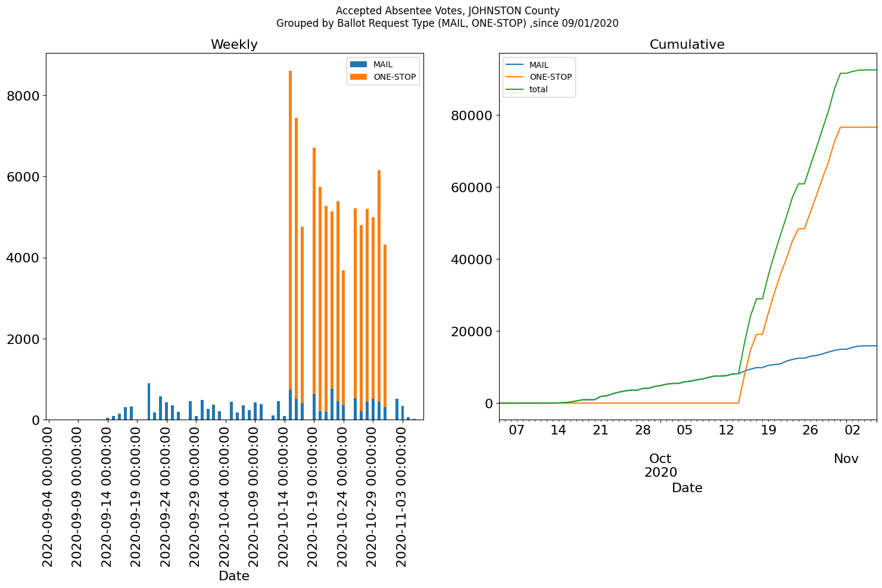Click the 14 tick on the Cumulative x-axis
Screen dimensions: 882x588
558,430
